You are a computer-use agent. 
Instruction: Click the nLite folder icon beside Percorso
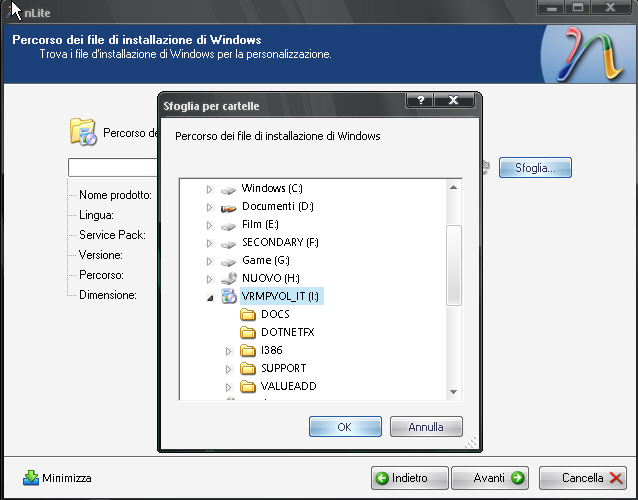pos(83,132)
